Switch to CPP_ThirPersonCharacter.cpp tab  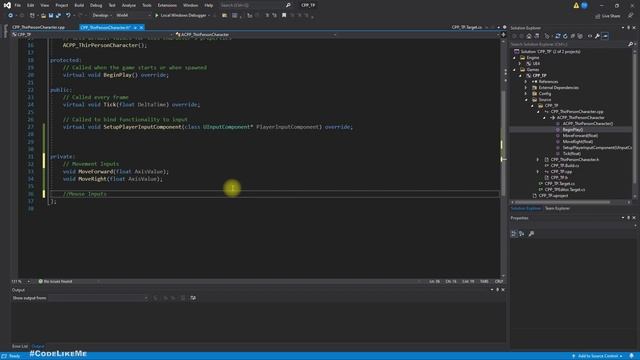click(x=38, y=27)
